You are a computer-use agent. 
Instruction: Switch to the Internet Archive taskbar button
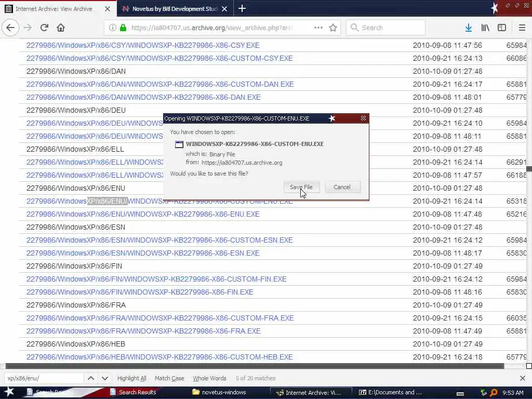tap(310, 393)
